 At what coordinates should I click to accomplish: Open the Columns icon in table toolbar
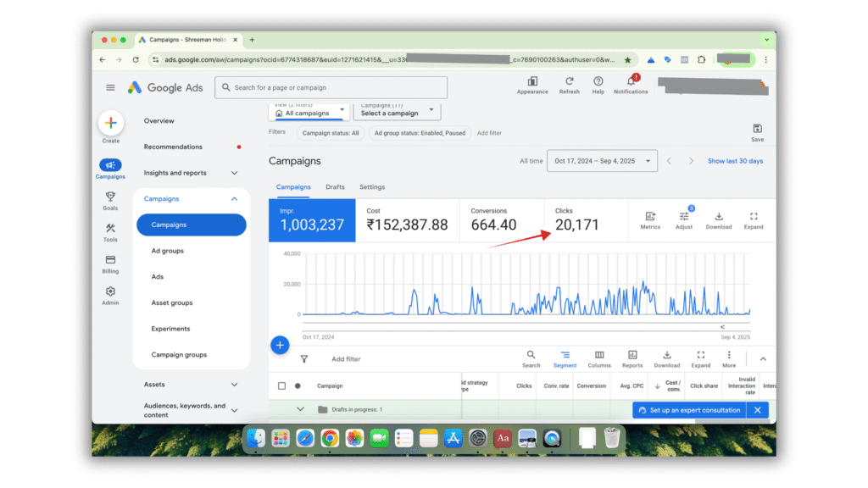click(x=599, y=358)
